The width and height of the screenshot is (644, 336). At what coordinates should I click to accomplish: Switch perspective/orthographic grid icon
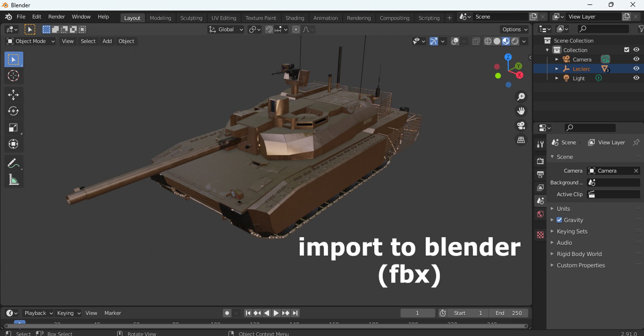coord(521,140)
